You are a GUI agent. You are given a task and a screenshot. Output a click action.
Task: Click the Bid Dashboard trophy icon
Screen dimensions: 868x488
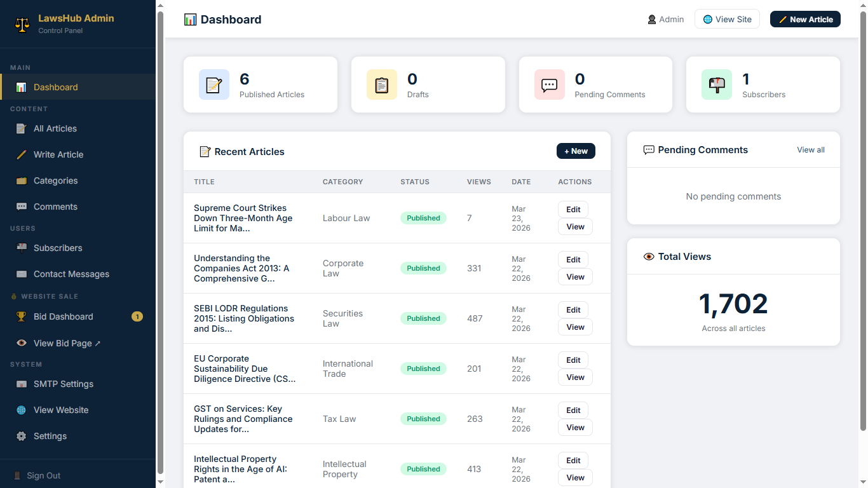[x=22, y=317]
